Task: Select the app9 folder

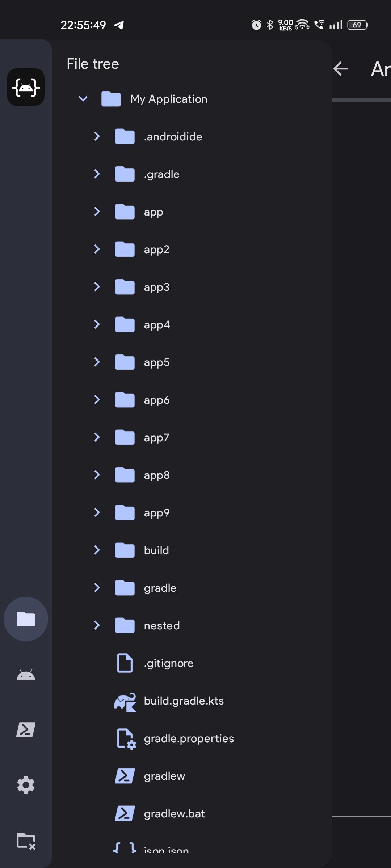Action: [x=192, y=513]
